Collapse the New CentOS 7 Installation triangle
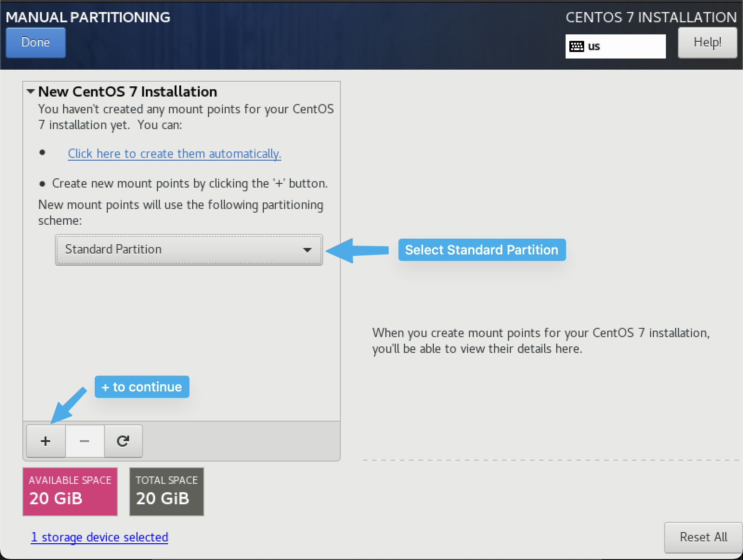 pyautogui.click(x=31, y=91)
